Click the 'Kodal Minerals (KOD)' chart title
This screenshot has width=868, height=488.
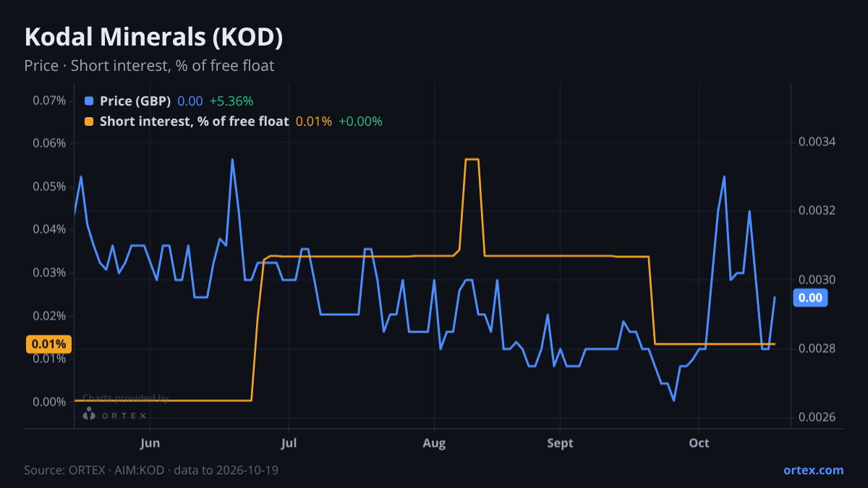153,36
